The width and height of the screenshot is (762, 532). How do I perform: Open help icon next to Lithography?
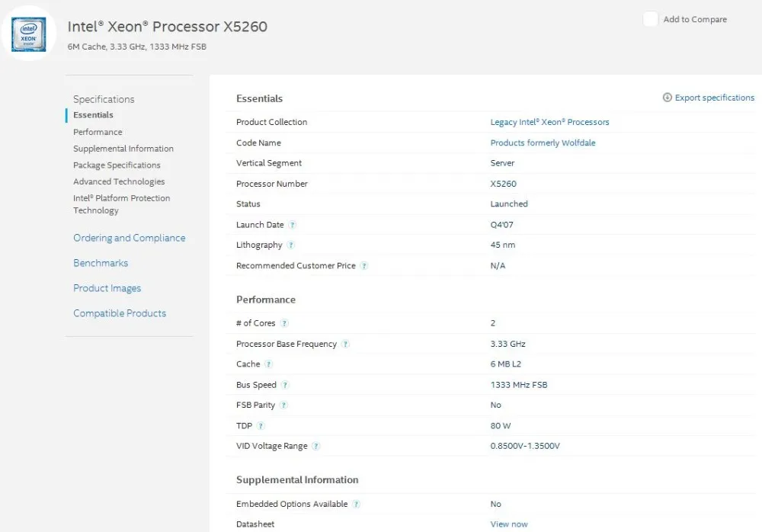click(290, 245)
